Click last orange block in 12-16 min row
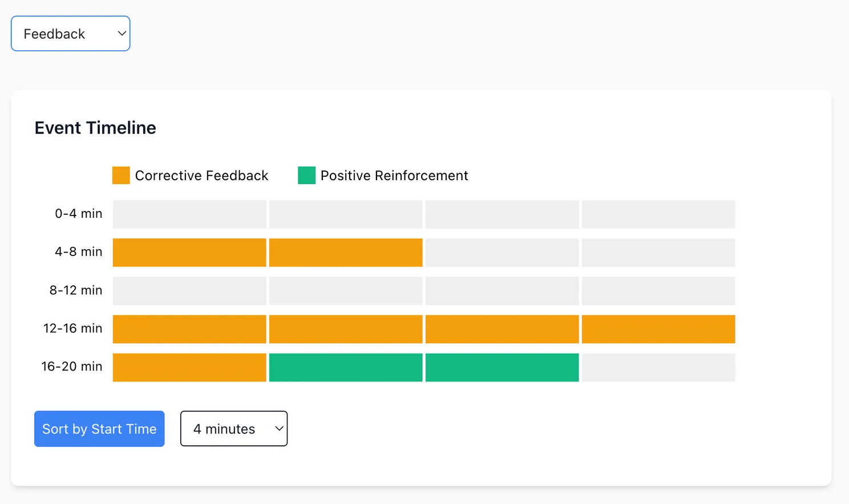The height and width of the screenshot is (504, 849). coord(658,329)
